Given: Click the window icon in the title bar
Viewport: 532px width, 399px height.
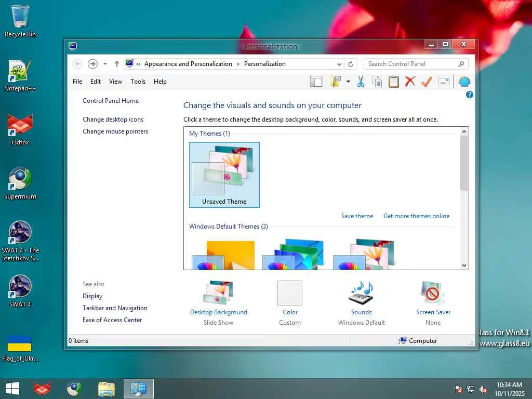Looking at the screenshot, I should pos(73,46).
